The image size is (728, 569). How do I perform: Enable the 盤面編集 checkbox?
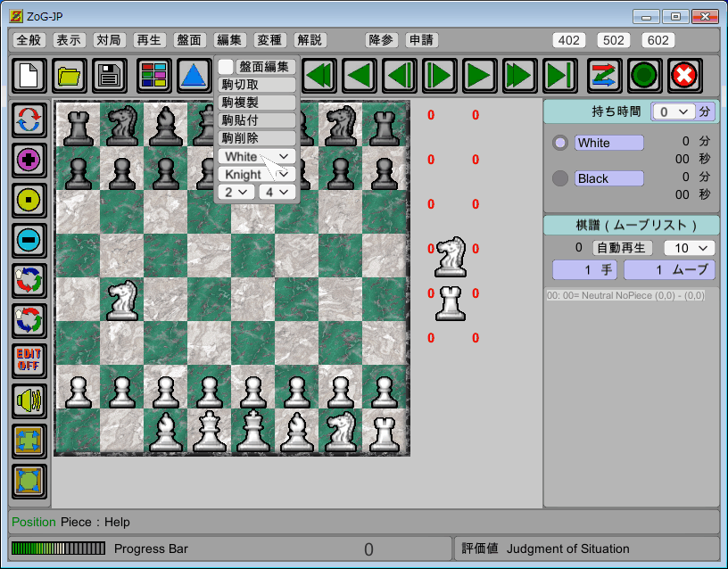[x=227, y=67]
